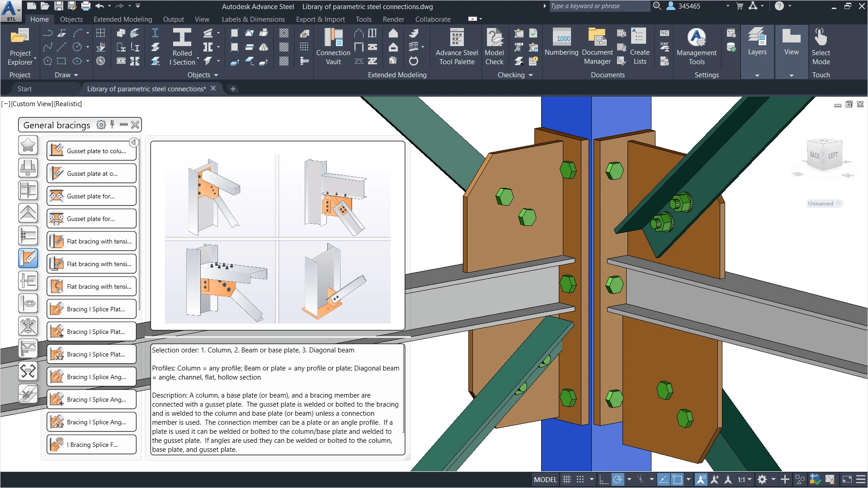Open the Layers panel
The image size is (868, 488).
pos(757,45)
